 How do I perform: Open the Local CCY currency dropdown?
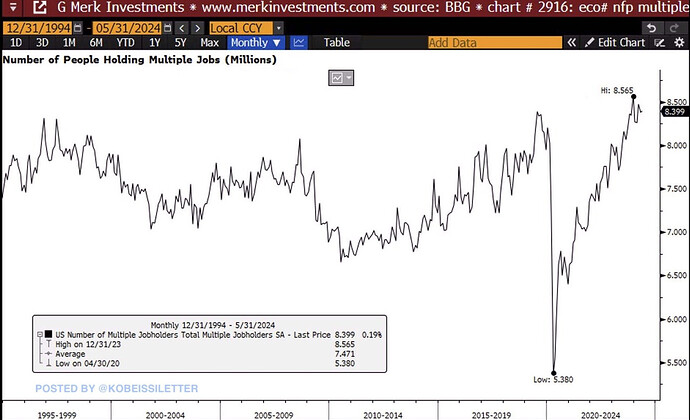244,27
